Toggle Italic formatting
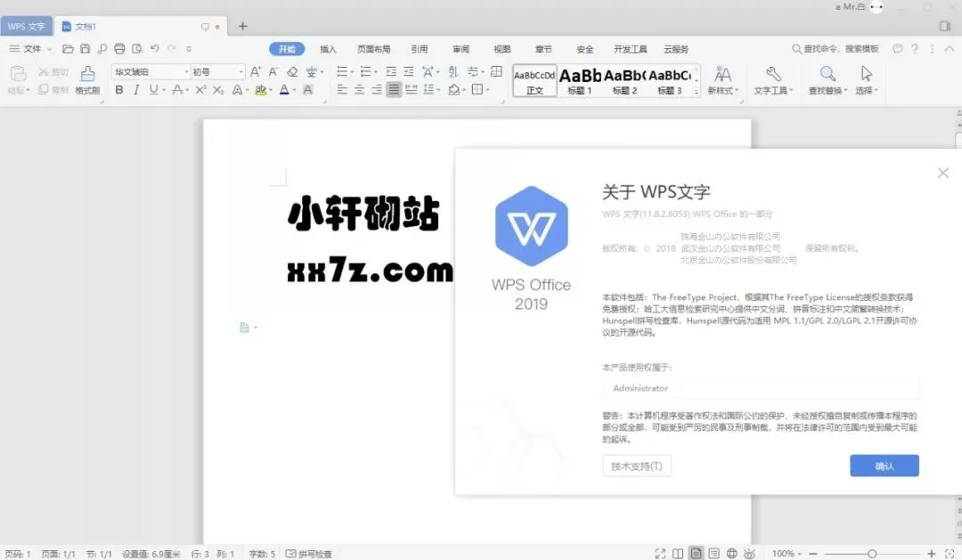 coord(136,90)
